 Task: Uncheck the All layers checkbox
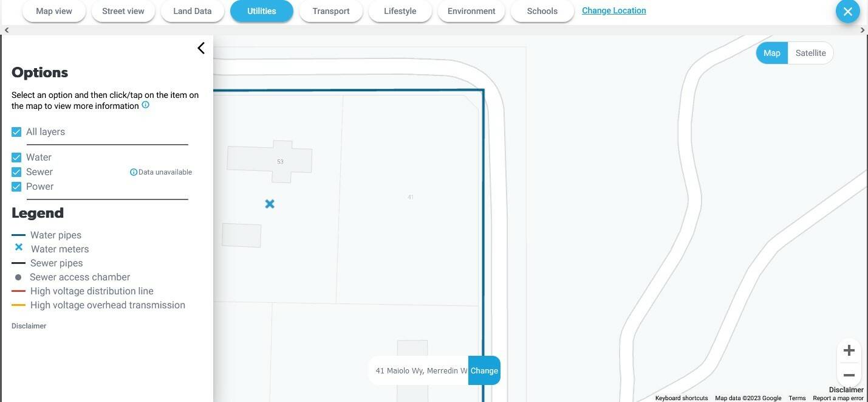(16, 132)
